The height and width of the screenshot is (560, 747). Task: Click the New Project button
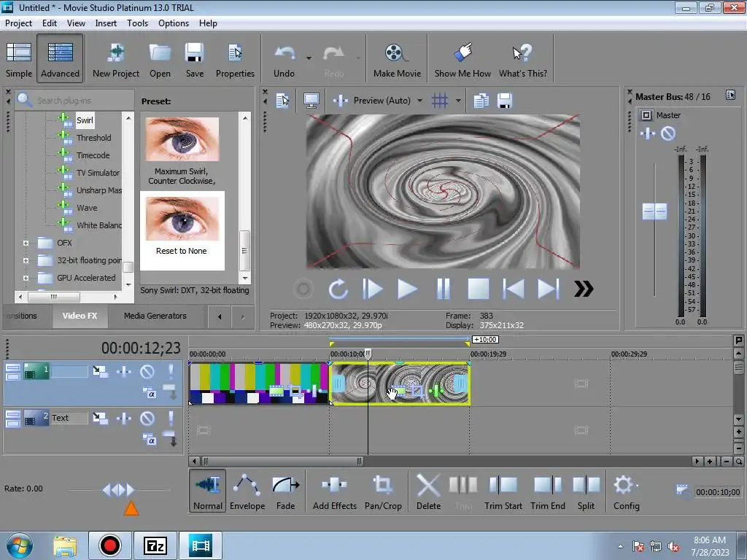[115, 60]
